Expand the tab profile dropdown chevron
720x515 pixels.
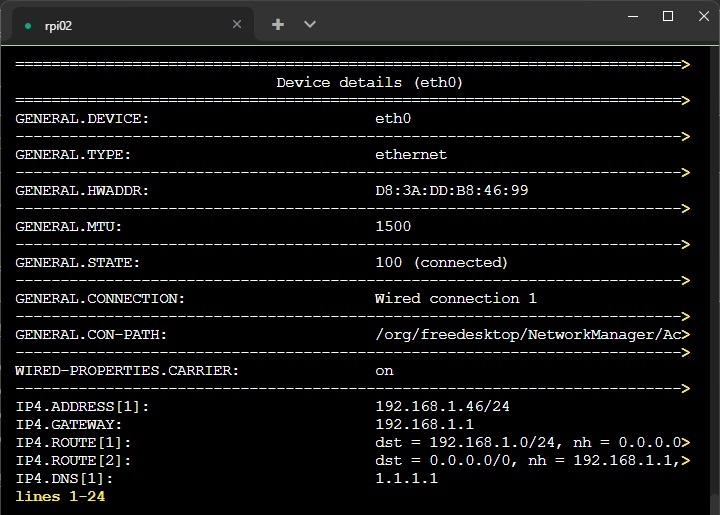310,24
